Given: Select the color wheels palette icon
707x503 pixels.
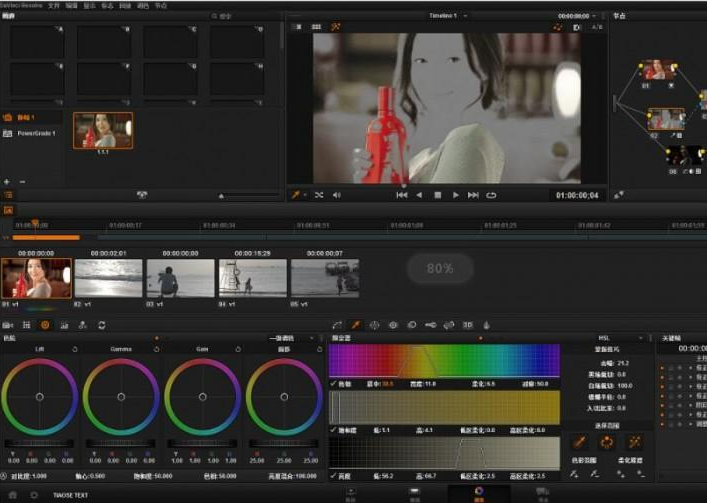Looking at the screenshot, I should pyautogui.click(x=45, y=325).
